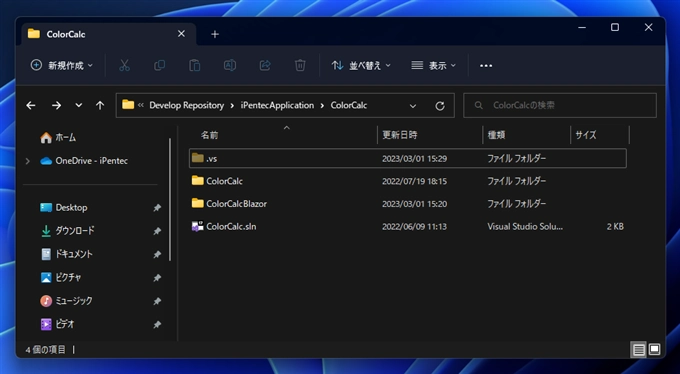Screen dimensions: 680x374
Task: Go up one folder level arrow
Action: (x=100, y=105)
